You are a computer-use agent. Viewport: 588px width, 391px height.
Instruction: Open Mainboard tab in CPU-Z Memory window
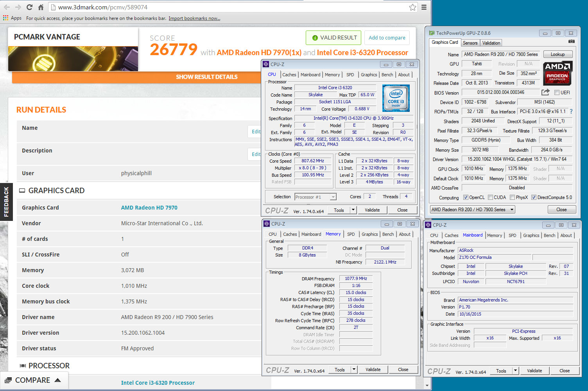coord(311,234)
